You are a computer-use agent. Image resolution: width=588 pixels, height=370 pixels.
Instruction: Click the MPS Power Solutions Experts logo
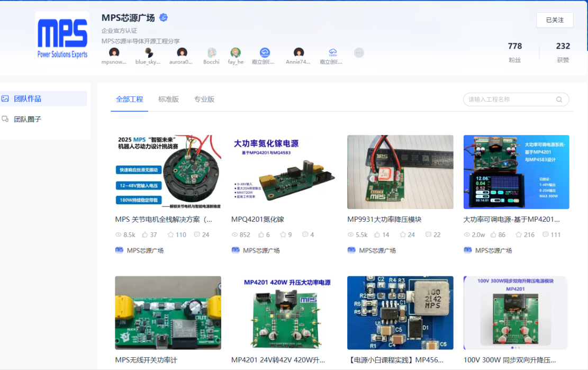[x=62, y=38]
